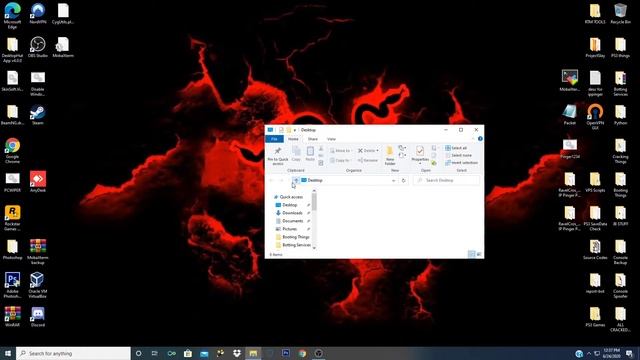Open Task View from the taskbar
Viewport: 640px width, 360px height.
(x=155, y=353)
